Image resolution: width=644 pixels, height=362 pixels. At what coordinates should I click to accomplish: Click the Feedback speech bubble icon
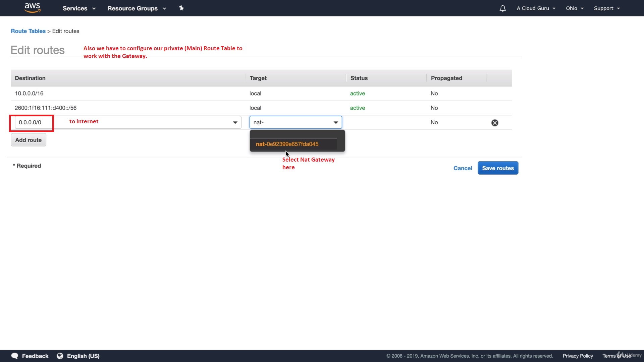click(x=15, y=356)
